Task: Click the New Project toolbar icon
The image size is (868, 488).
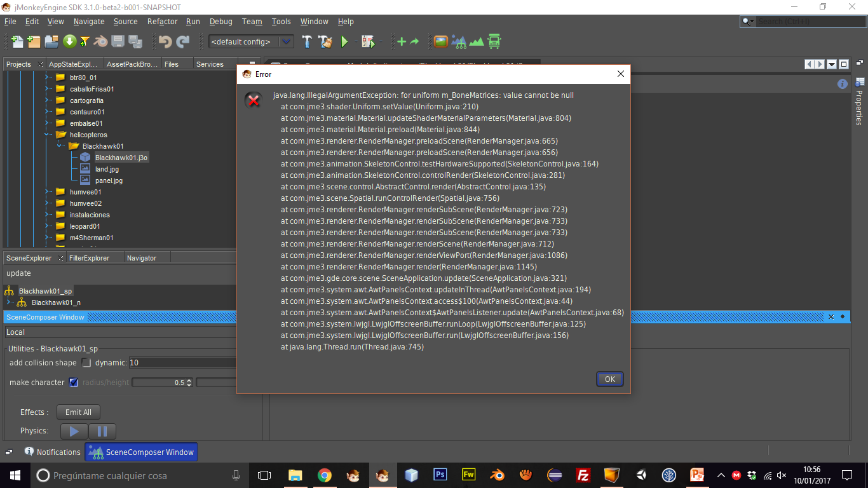Action: [x=34, y=41]
